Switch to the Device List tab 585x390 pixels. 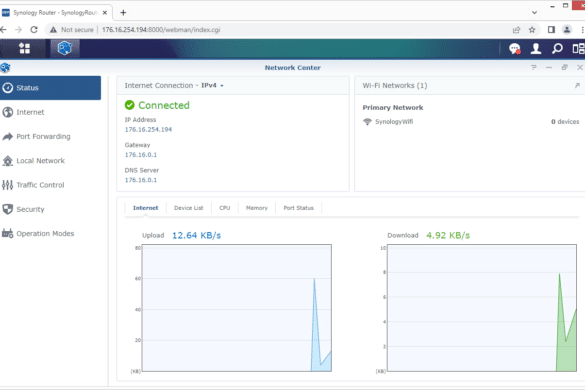point(188,208)
